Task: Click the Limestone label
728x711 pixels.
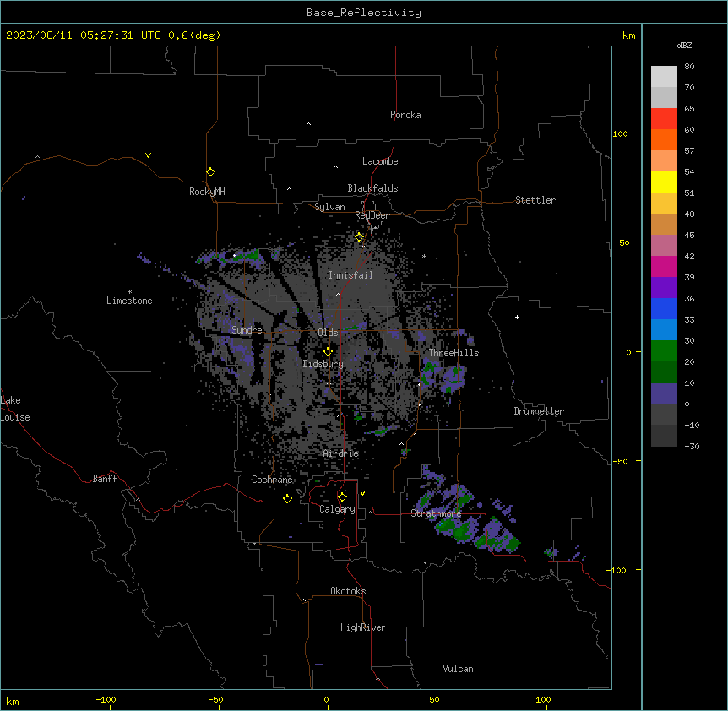Action: [x=129, y=301]
